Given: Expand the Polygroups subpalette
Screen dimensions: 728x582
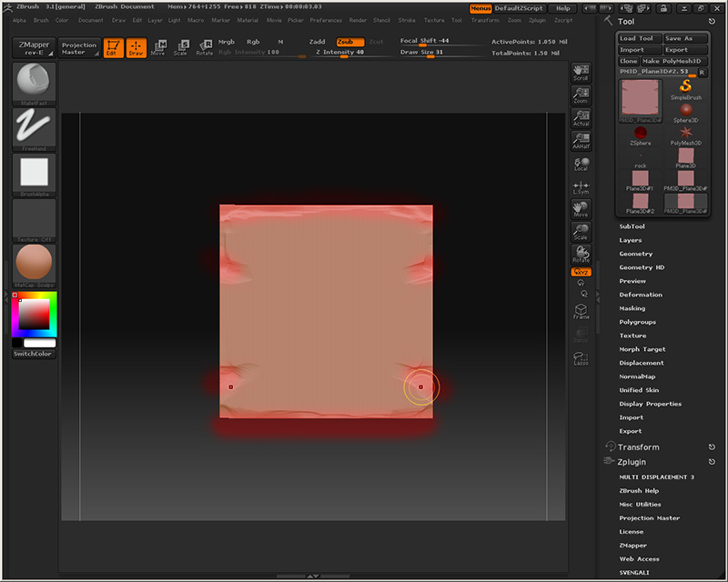Looking at the screenshot, I should point(638,322).
